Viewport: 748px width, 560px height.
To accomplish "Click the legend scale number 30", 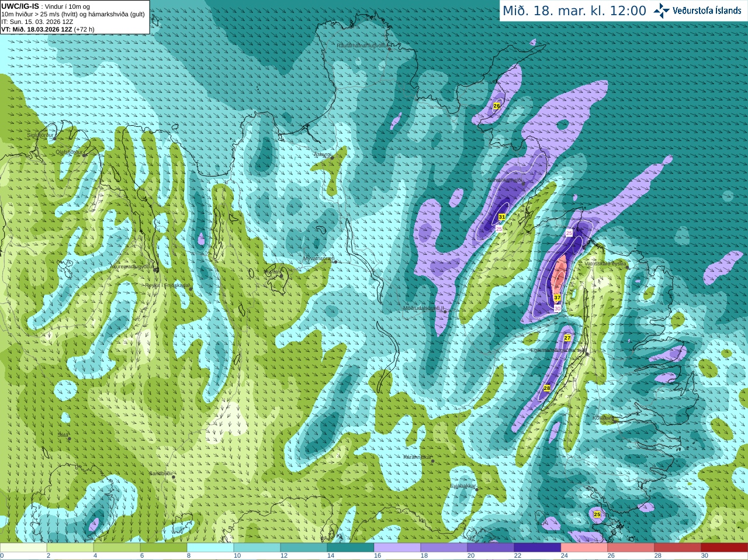I will coord(705,556).
